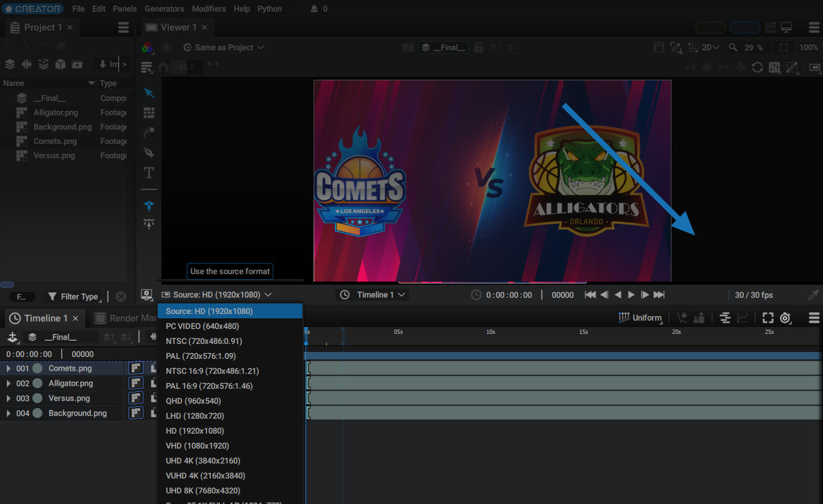Image resolution: width=823 pixels, height=504 pixels.
Task: Jump to the last frame
Action: click(659, 295)
